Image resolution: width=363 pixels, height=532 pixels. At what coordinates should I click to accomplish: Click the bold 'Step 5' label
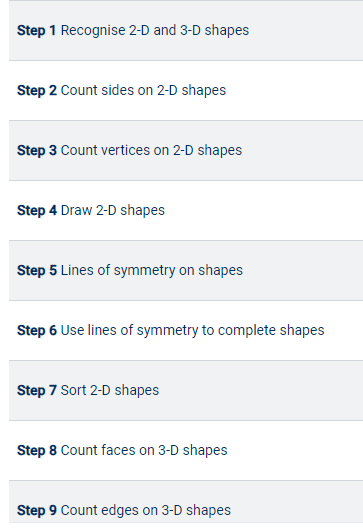click(x=37, y=271)
